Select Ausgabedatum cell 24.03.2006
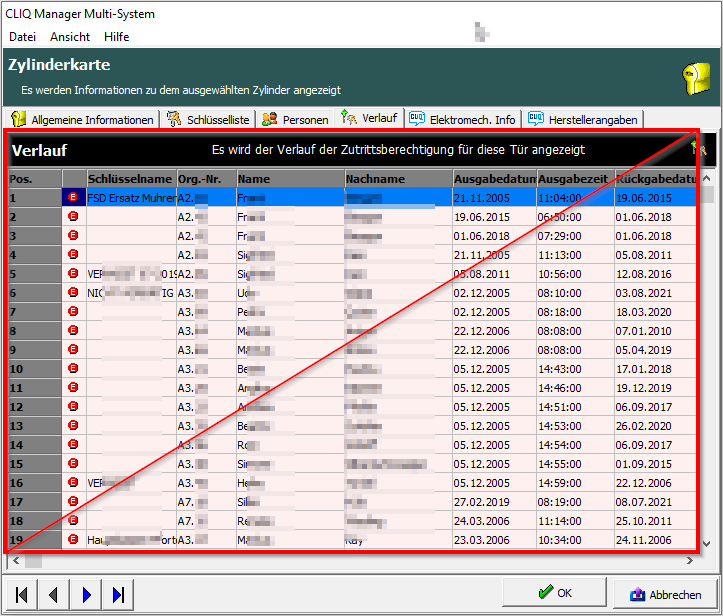 pos(494,521)
